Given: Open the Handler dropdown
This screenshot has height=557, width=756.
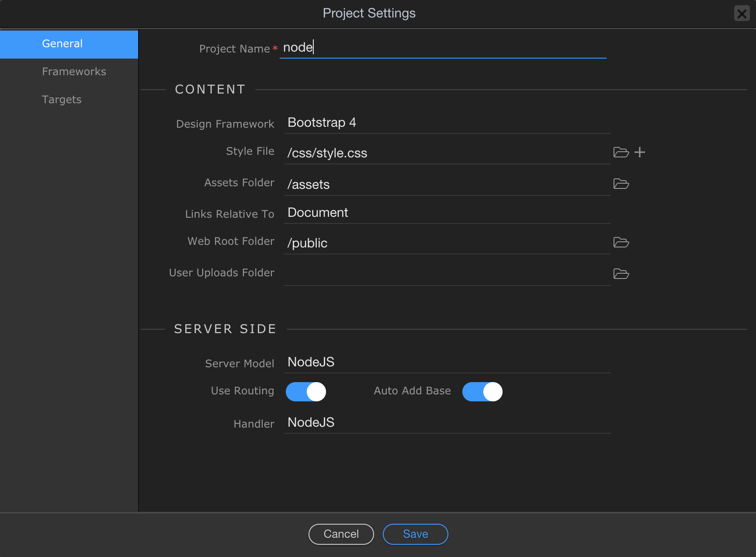Looking at the screenshot, I should pyautogui.click(x=447, y=423).
